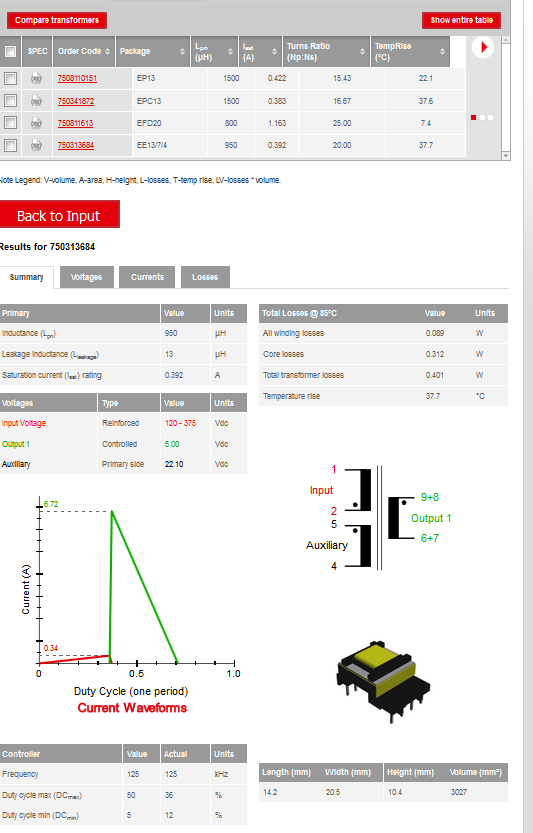Open order code link 750313684
Viewport: 533px width, 833px height.
pos(76,145)
